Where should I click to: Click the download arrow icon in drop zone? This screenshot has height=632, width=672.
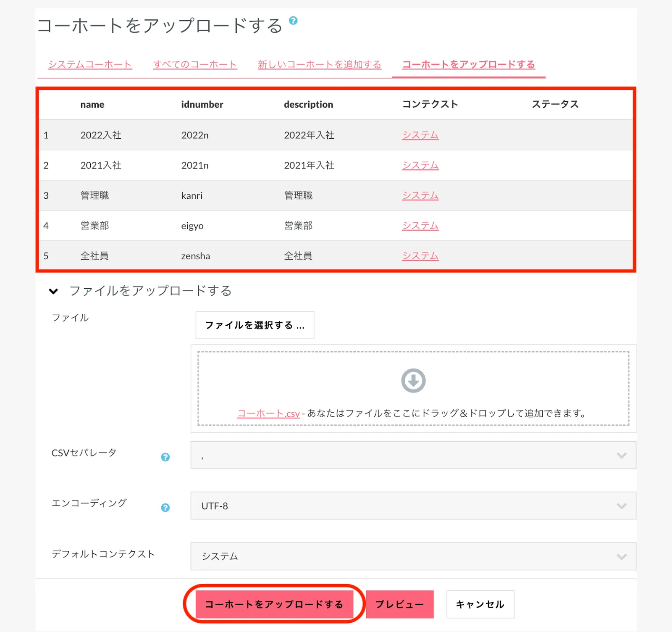click(x=413, y=381)
